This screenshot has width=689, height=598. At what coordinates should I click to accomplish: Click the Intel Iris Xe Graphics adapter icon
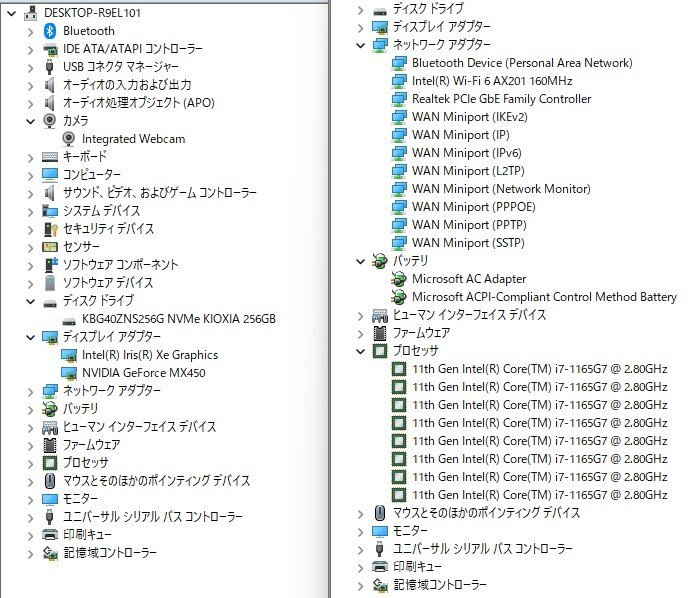coord(69,355)
